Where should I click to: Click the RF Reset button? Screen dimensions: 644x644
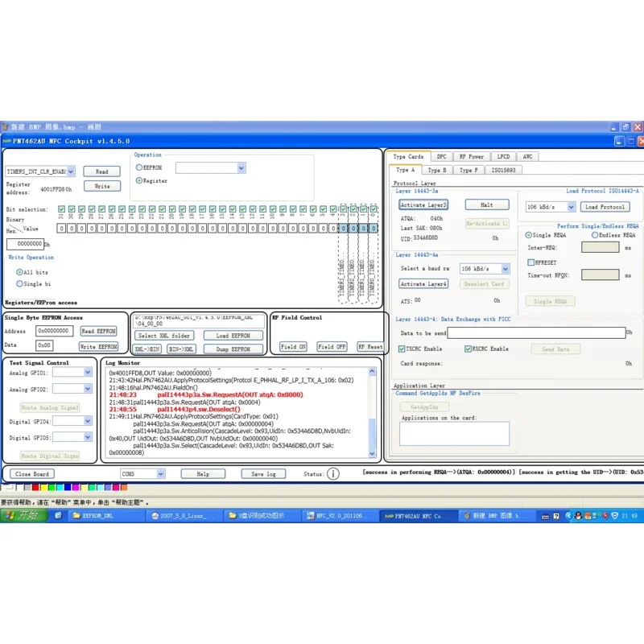[x=370, y=347]
